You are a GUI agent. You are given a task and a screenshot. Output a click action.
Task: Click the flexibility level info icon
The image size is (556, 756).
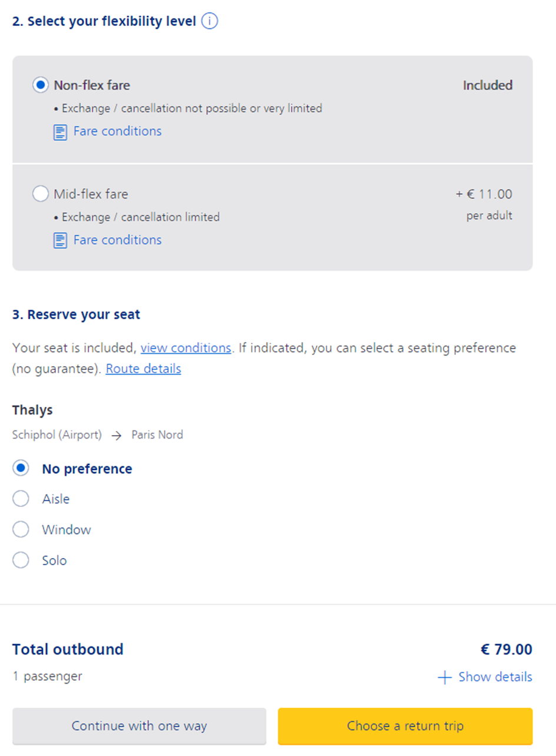pos(209,22)
